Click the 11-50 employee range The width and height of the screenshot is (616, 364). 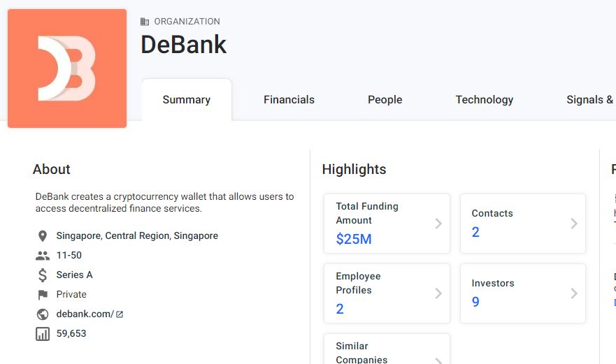click(x=69, y=255)
